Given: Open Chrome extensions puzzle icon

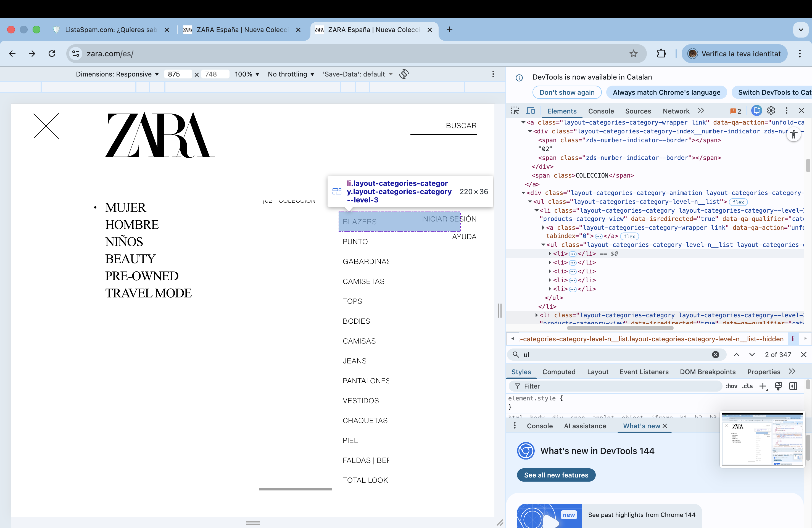Looking at the screenshot, I should (661, 54).
